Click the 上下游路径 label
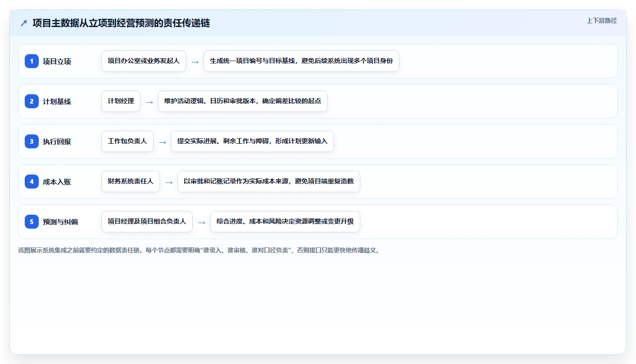636x364 pixels. pyautogui.click(x=601, y=21)
